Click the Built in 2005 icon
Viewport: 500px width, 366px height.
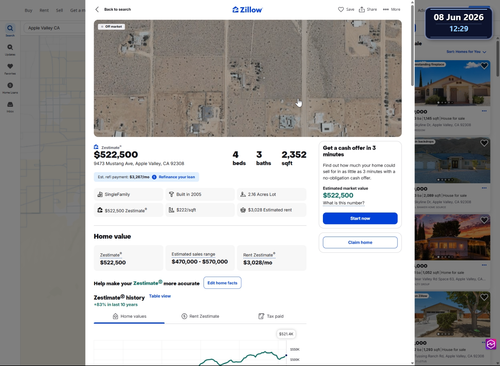pyautogui.click(x=171, y=194)
